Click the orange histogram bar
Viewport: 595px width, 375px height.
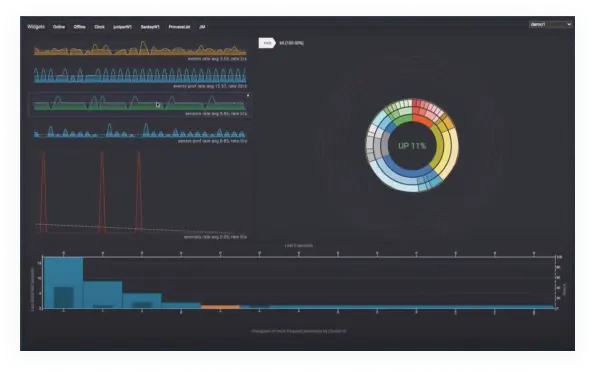pos(220,307)
